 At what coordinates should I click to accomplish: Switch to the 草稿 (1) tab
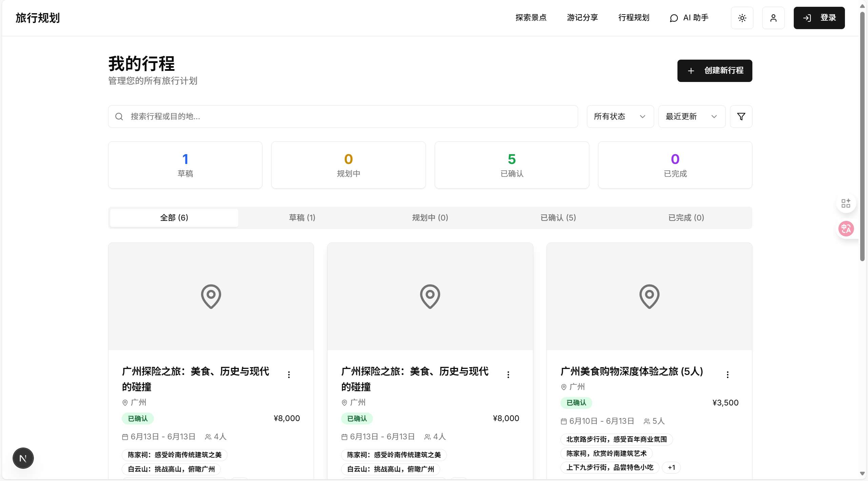click(302, 217)
